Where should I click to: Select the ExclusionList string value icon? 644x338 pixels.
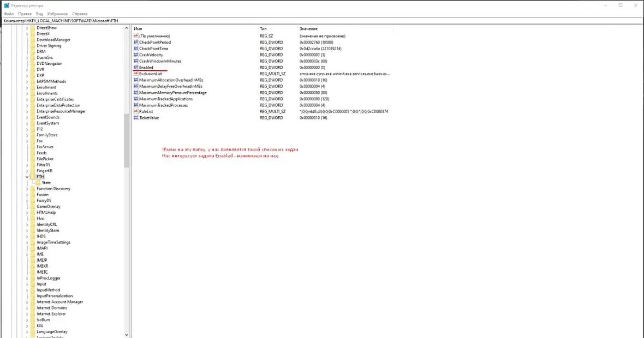coord(136,74)
